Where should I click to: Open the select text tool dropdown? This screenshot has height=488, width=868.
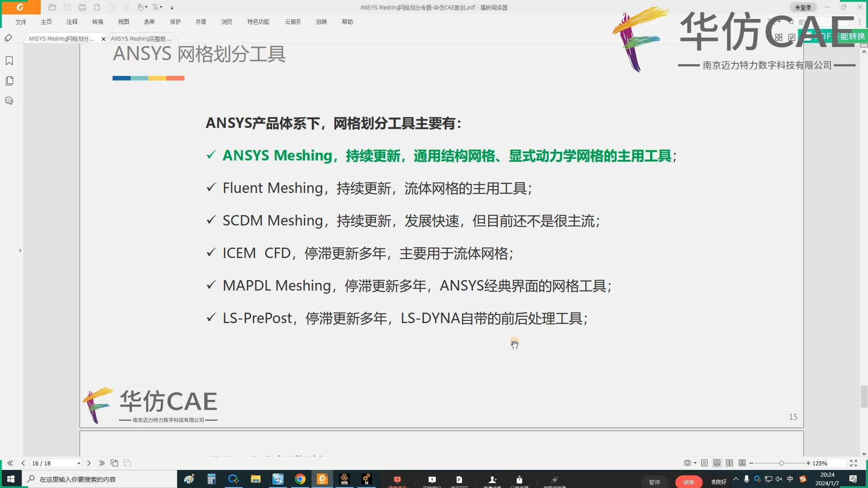tap(157, 7)
